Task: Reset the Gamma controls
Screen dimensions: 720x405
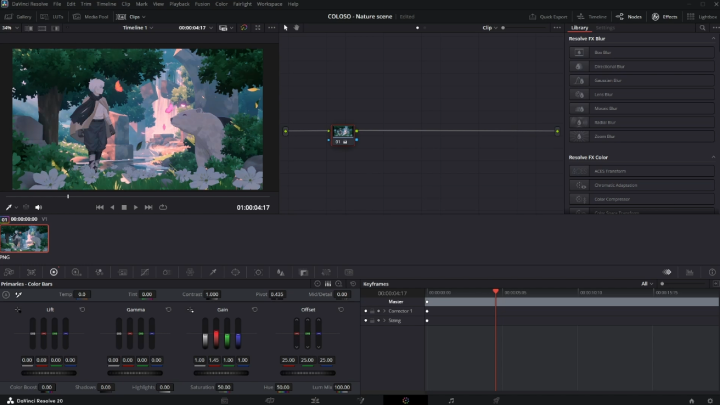Action: tap(169, 309)
